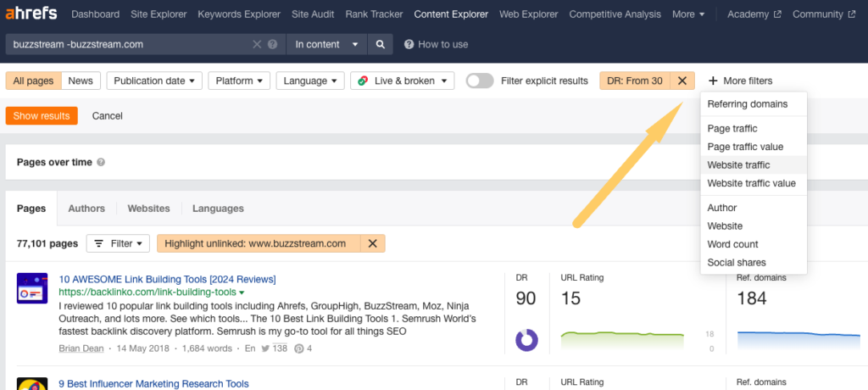The image size is (868, 390).
Task: Select All pages option
Action: click(x=33, y=81)
